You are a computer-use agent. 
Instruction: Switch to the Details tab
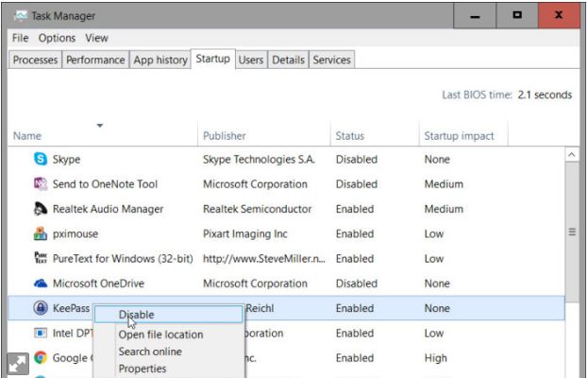[x=288, y=60]
